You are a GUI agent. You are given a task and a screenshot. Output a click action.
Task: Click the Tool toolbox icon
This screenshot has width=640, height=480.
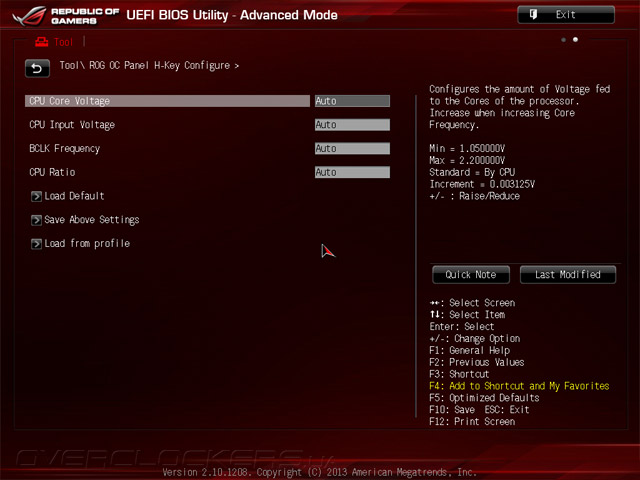[41, 42]
